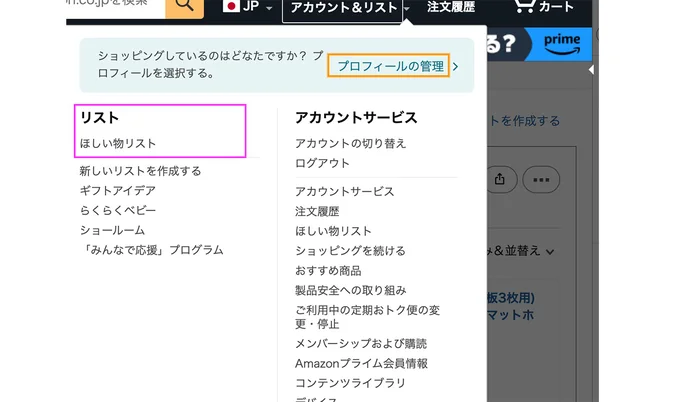Open 「みんなで応援」プログラム
This screenshot has width=680, height=402.
pyautogui.click(x=152, y=250)
